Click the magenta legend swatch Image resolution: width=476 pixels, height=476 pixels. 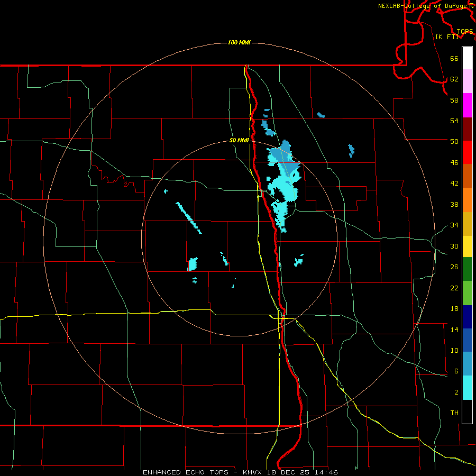[x=467, y=105]
